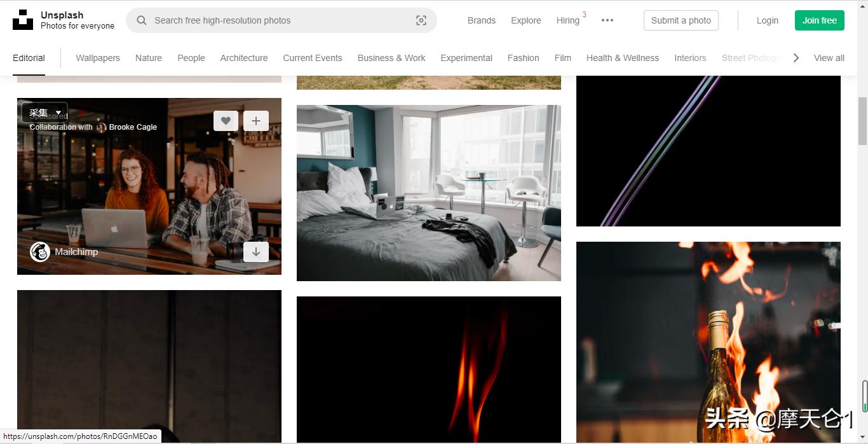This screenshot has height=444, width=868.
Task: Open the Business & Work category
Action: (391, 58)
